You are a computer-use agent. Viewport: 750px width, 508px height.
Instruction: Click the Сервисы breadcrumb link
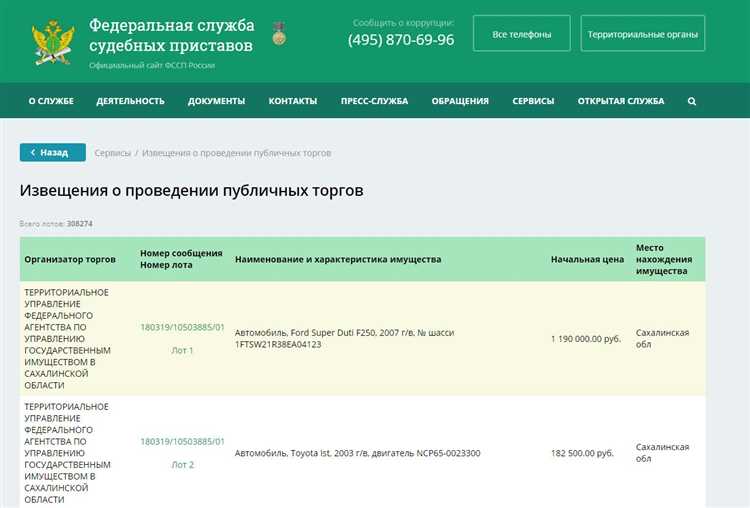pos(112,153)
